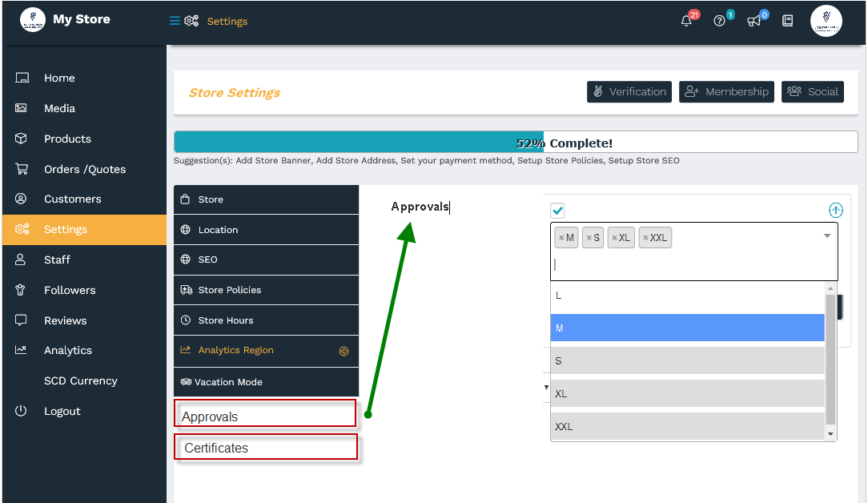Screen dimensions: 868x503
Task: Open the Analytics Region tab
Action: tap(267, 351)
